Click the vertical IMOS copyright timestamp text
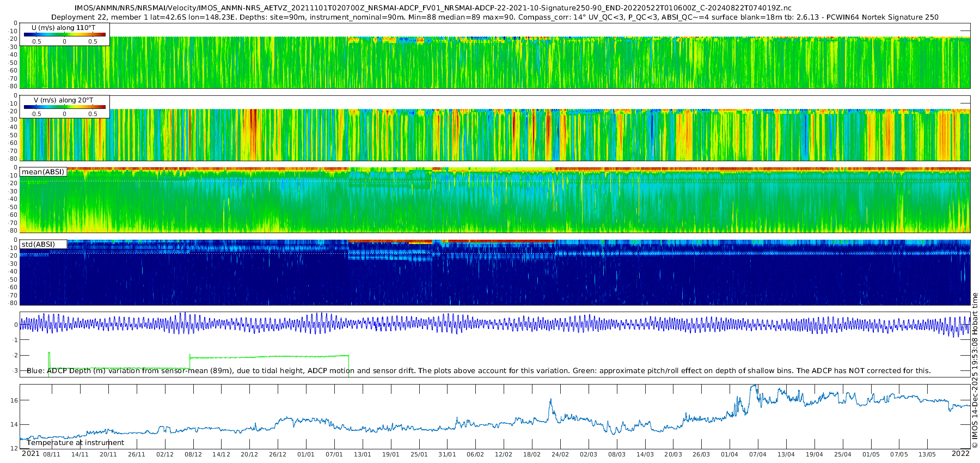The height and width of the screenshot is (463, 980). [975, 370]
